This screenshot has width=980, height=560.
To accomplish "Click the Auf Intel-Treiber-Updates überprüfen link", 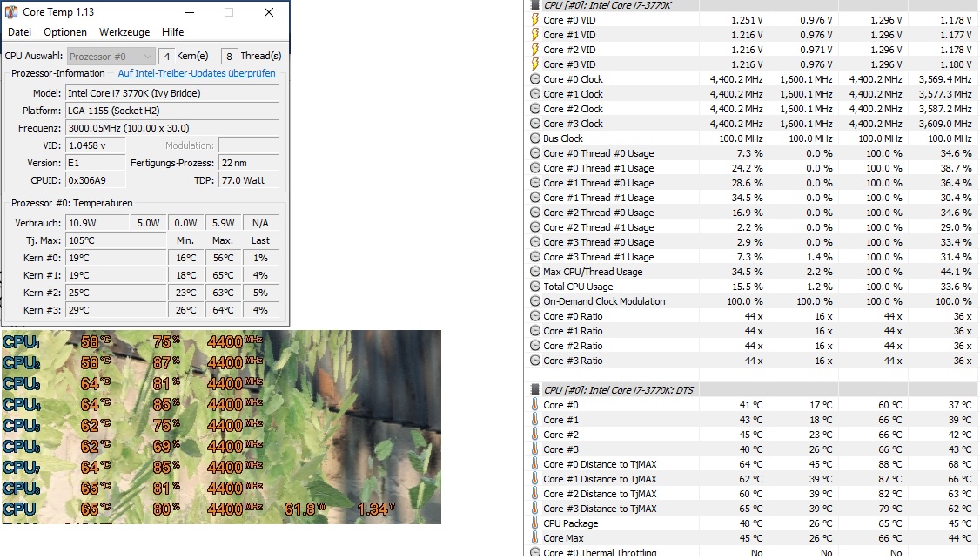I will click(197, 73).
